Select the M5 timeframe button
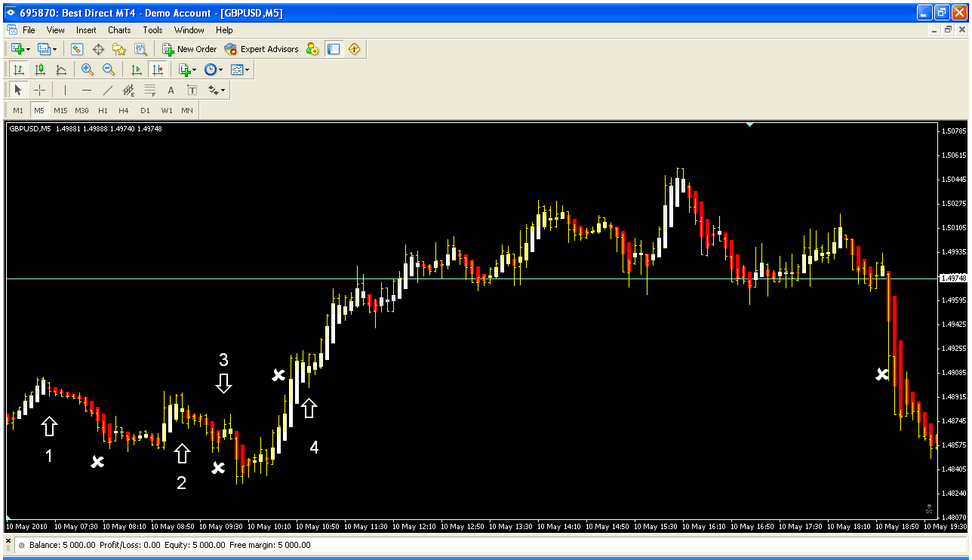 pyautogui.click(x=39, y=110)
